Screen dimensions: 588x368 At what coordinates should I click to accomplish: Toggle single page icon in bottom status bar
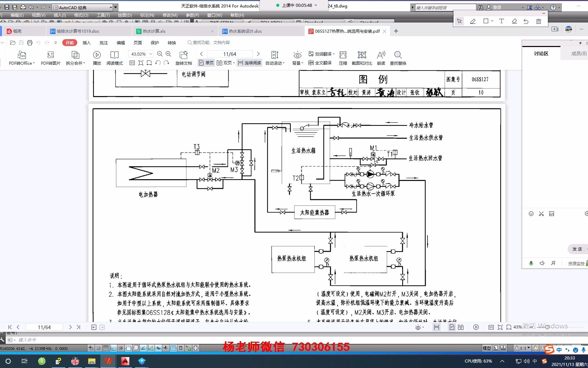452,327
